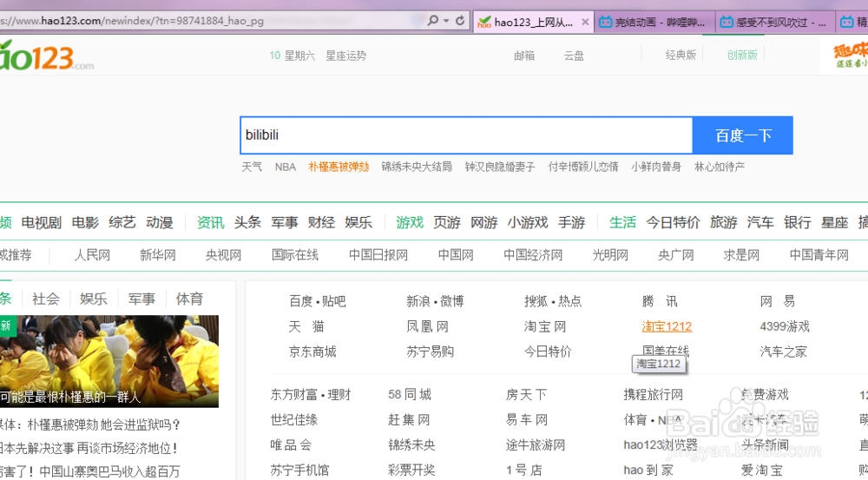Open the 林心如待产 hot search
Viewport: 868px width, 480px height.
click(720, 167)
